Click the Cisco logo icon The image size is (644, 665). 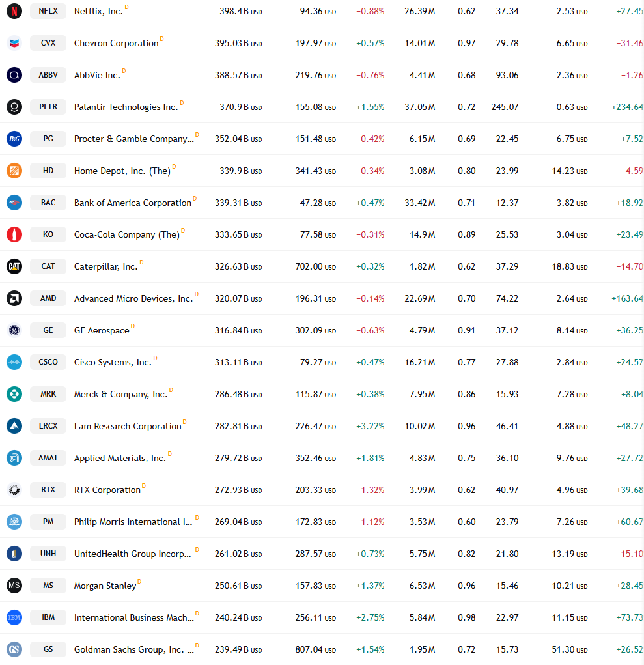(14, 362)
